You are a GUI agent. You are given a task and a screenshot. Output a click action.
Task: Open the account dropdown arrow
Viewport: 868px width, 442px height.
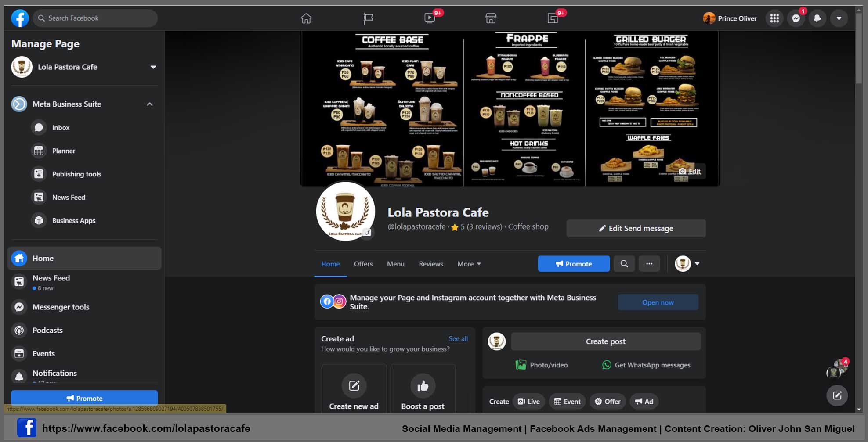point(839,18)
